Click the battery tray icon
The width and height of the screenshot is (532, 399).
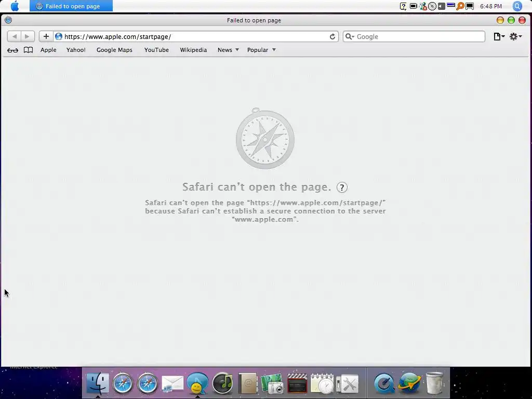413,6
